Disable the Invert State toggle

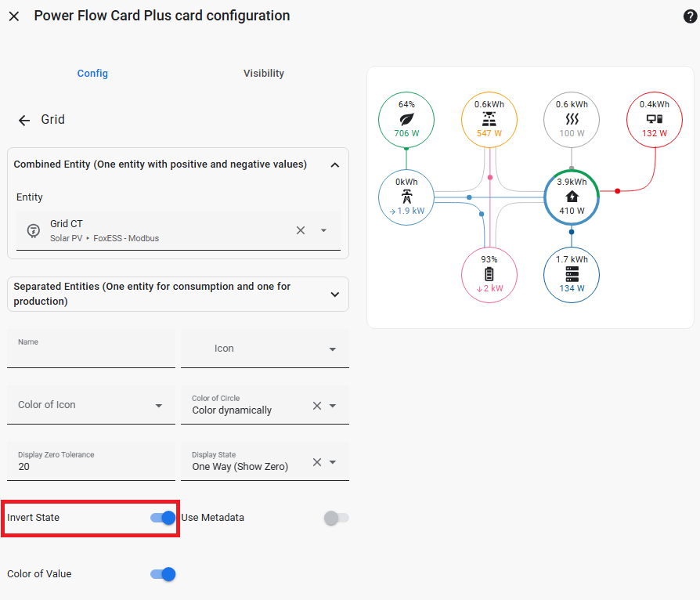coord(163,518)
